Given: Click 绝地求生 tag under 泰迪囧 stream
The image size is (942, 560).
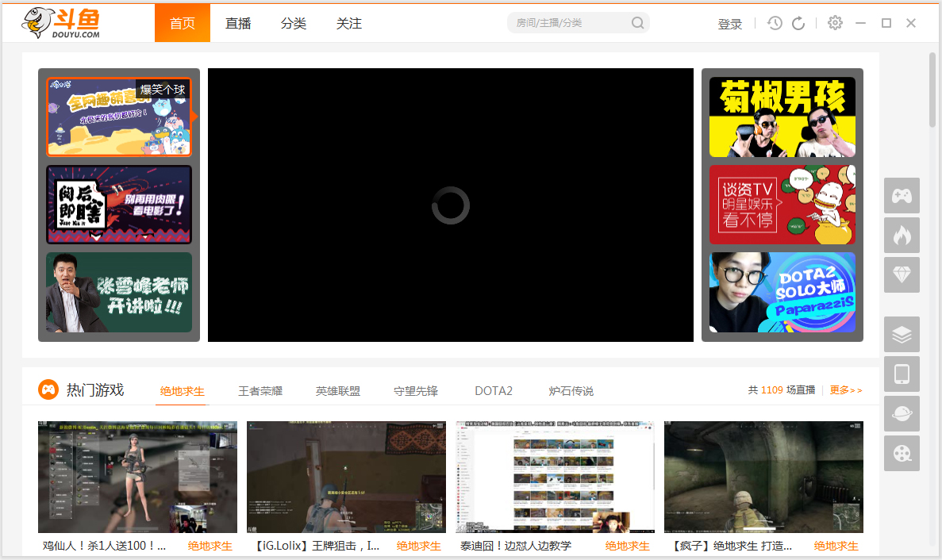Looking at the screenshot, I should point(627,546).
